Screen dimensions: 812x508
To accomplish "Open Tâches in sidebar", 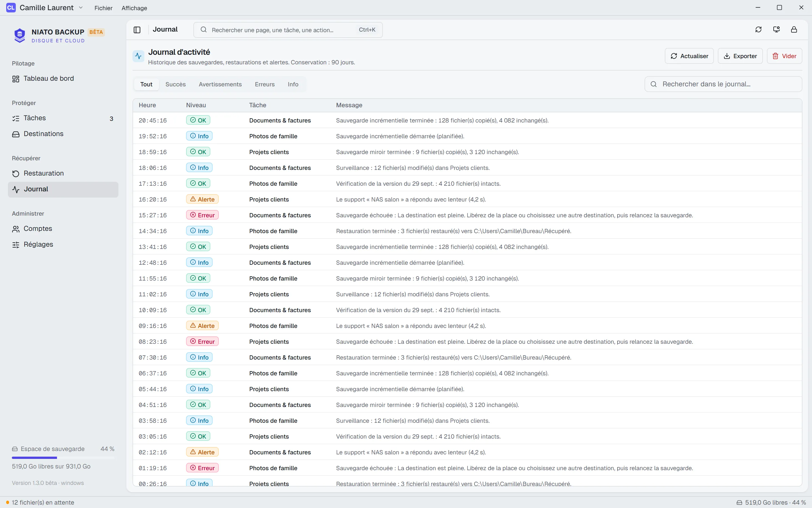I will [x=63, y=118].
